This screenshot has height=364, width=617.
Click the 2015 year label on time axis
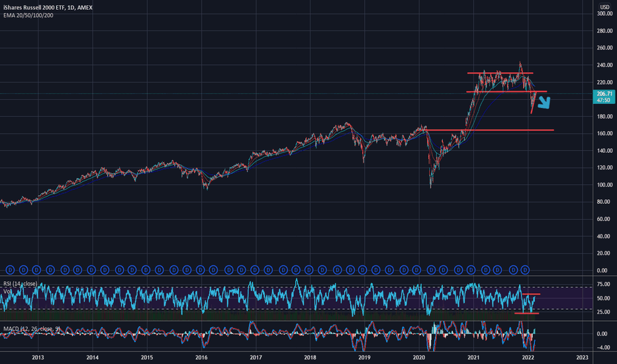147,357
